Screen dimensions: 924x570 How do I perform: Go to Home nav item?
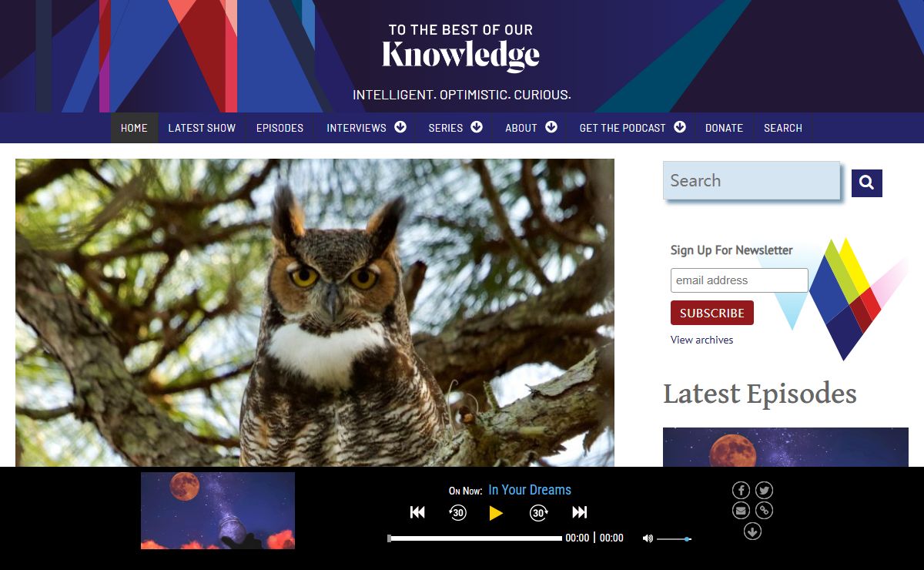(x=134, y=128)
